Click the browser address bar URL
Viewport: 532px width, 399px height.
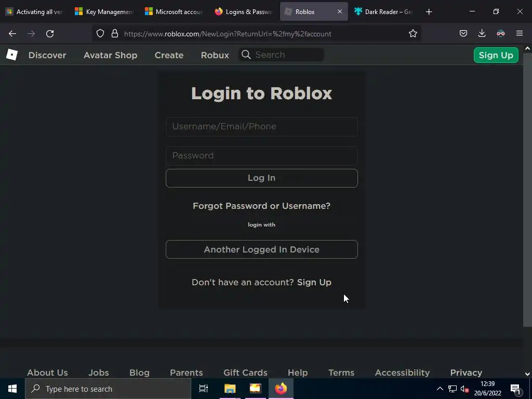click(228, 34)
